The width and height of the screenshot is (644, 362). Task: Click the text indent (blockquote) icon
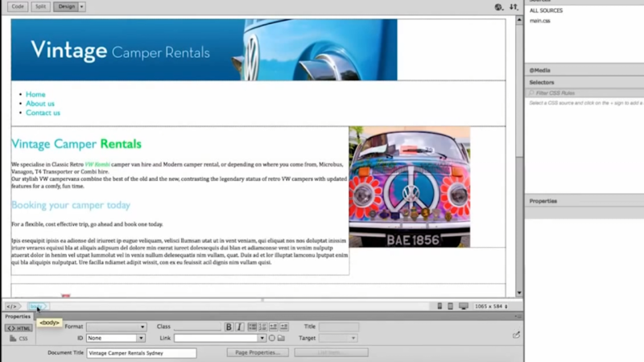click(x=284, y=327)
